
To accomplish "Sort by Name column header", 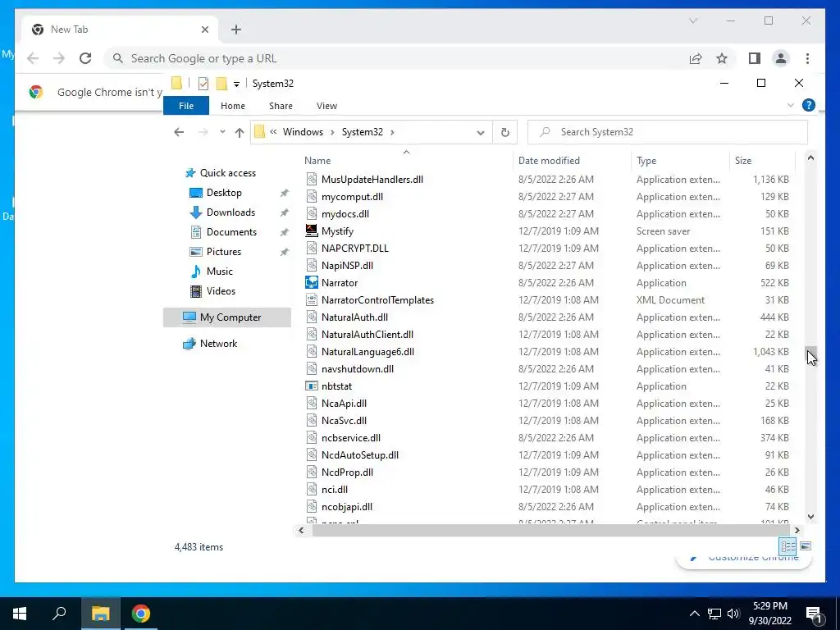I will (406, 160).
